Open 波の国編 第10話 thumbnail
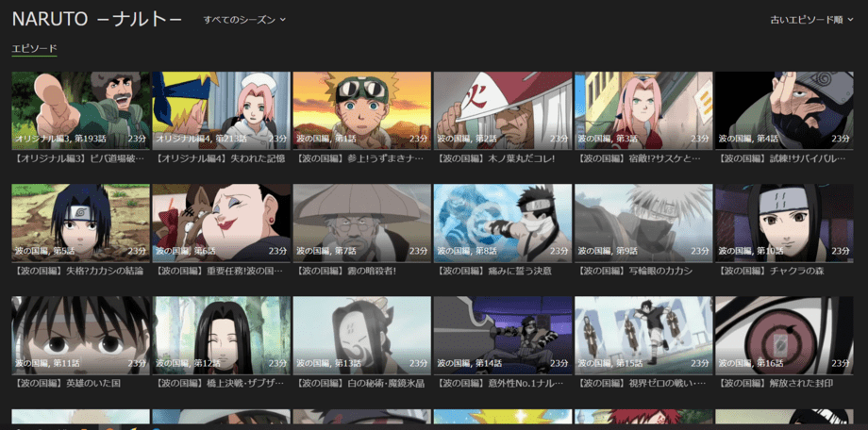The image size is (868, 430). coord(784,223)
